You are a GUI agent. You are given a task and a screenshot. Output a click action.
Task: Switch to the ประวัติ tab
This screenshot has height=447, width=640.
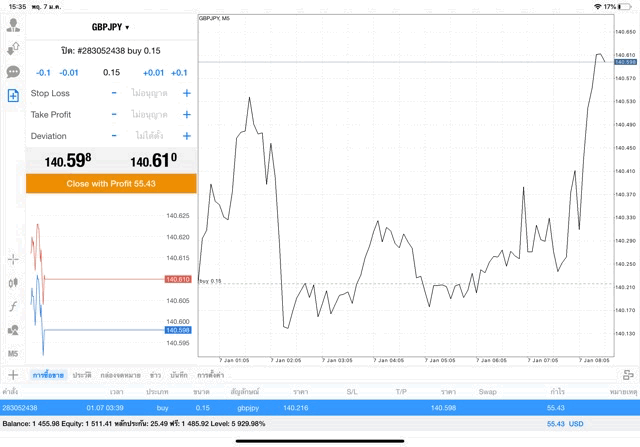(82, 375)
